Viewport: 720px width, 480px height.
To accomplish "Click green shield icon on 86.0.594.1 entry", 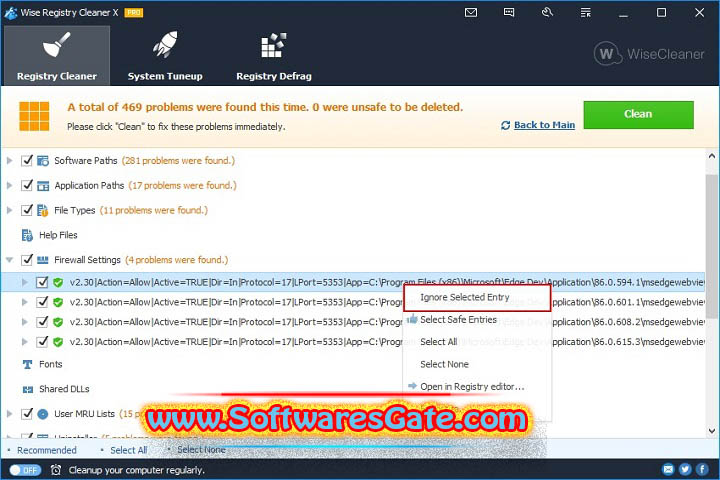I will [x=58, y=282].
